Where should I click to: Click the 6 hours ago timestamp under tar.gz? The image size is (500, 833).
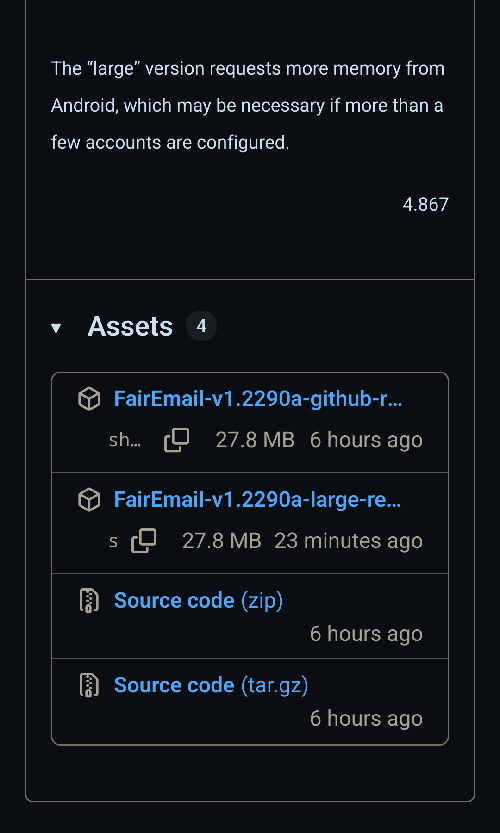point(366,719)
